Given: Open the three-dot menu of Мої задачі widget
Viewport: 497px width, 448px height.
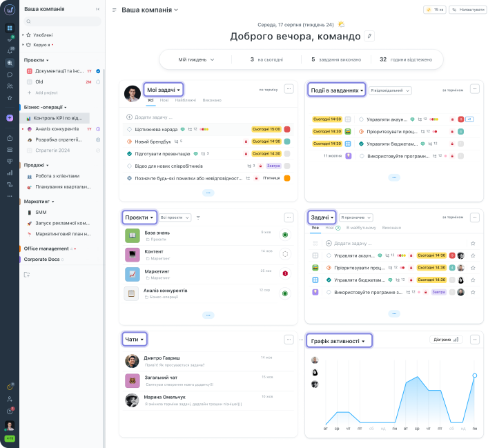Looking at the screenshot, I should coord(289,89).
